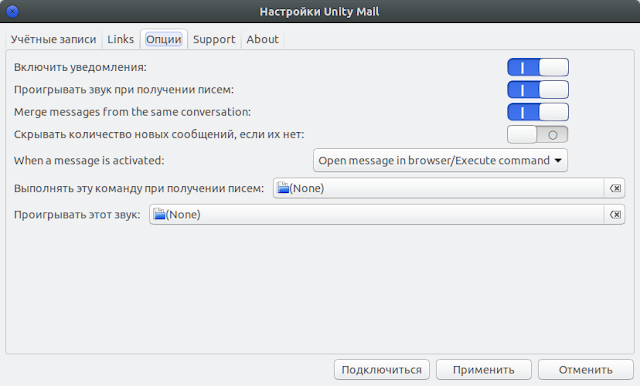Click 'Merge messages from the same conversation:' label
The image size is (640, 386).
click(133, 112)
